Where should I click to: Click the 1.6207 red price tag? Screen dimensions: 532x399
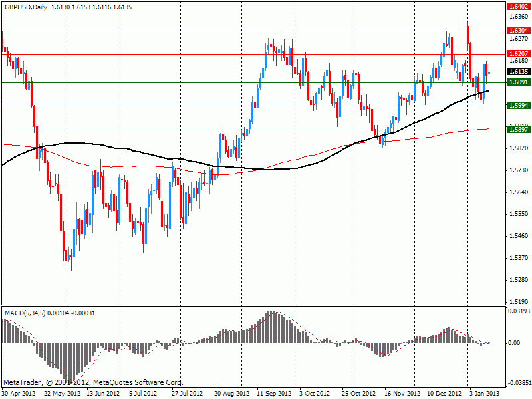pos(518,54)
